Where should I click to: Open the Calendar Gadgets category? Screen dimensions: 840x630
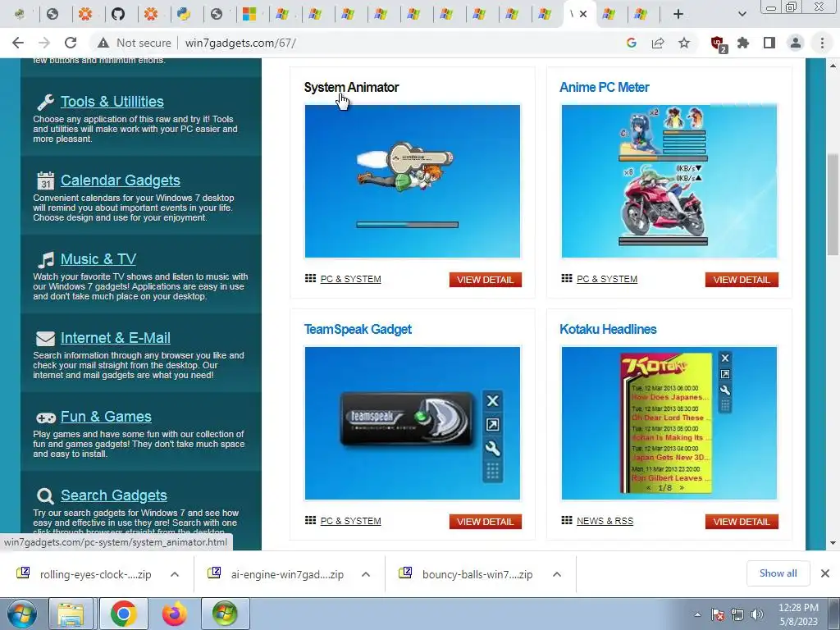tap(120, 180)
